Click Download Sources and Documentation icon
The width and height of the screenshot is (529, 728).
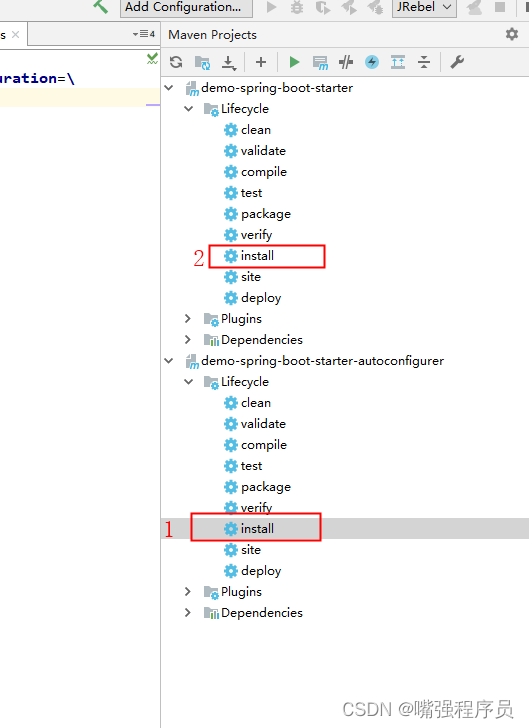pos(229,63)
